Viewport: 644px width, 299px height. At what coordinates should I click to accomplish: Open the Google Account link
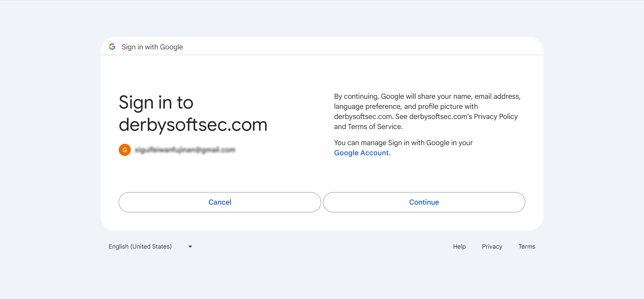361,153
